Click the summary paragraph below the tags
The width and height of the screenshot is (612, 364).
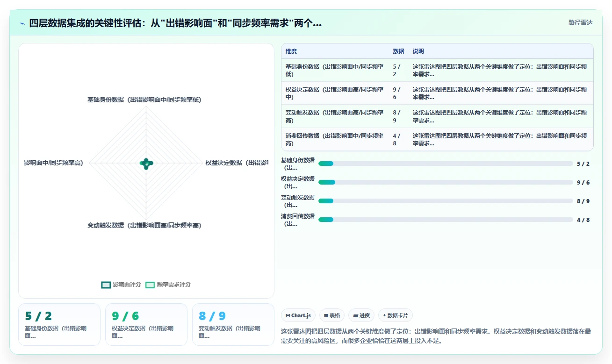pyautogui.click(x=436, y=336)
